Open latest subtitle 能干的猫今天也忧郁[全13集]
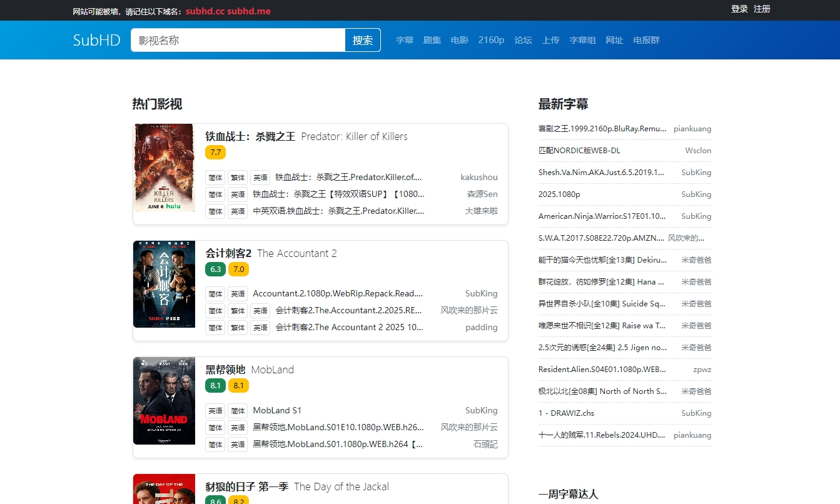This screenshot has height=504, width=840. tap(602, 260)
